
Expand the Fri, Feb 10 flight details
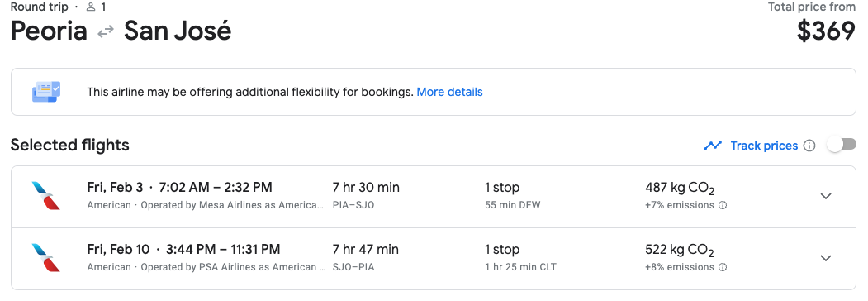click(826, 258)
